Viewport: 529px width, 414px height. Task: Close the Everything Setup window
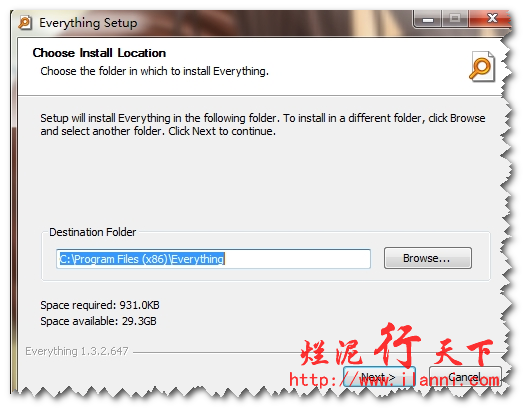click(491, 19)
